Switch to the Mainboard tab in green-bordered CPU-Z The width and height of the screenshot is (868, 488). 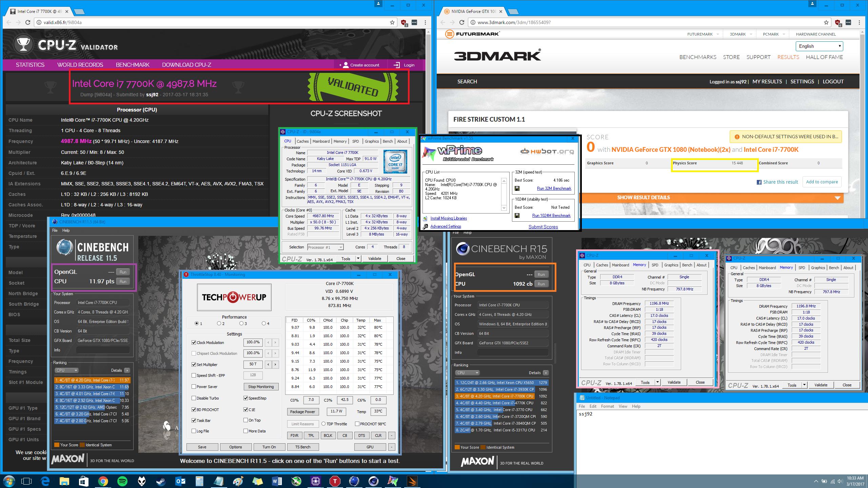pyautogui.click(x=321, y=141)
